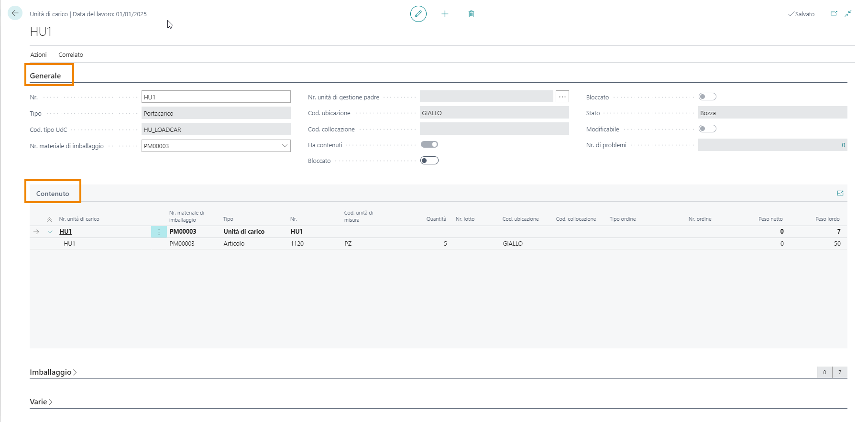Open page in new window icon
The height and width of the screenshot is (422, 868).
pos(834,14)
